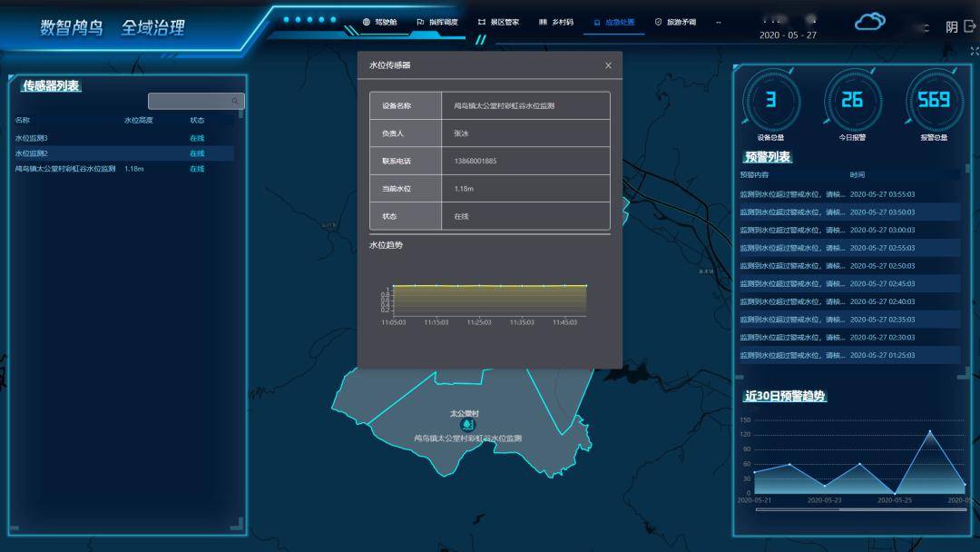This screenshot has width=980, height=552.
Task: Click the logout icon at top right
Action: pos(970,26)
